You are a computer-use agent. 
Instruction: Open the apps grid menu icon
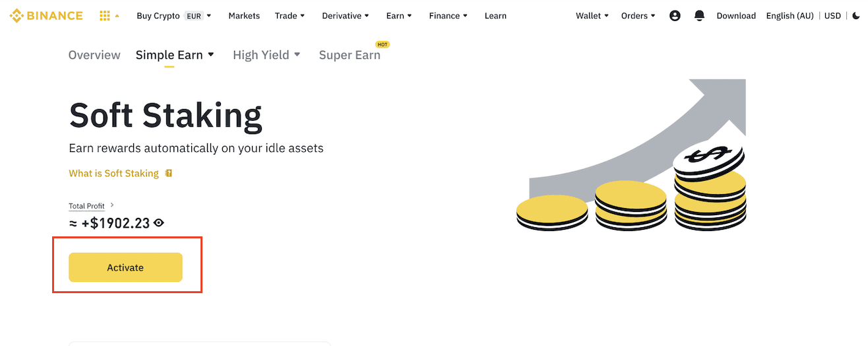point(105,16)
